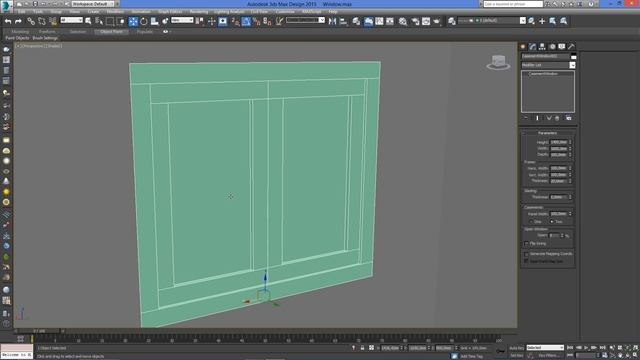Click the time slider frame handle
Image resolution: width=640 pixels, height=360 pixels.
[x=39, y=331]
